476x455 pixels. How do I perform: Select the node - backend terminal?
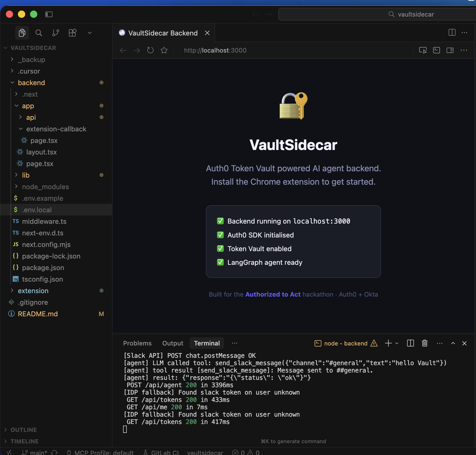[346, 343]
